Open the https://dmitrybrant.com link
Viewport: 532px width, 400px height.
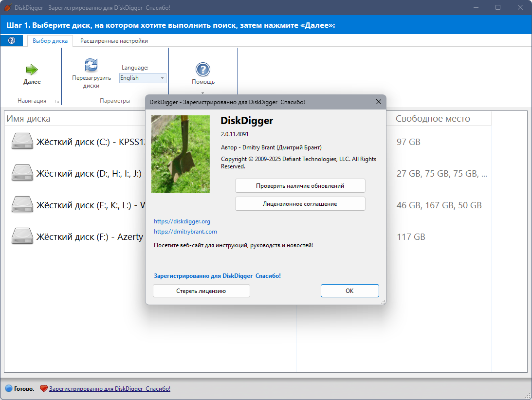point(185,231)
